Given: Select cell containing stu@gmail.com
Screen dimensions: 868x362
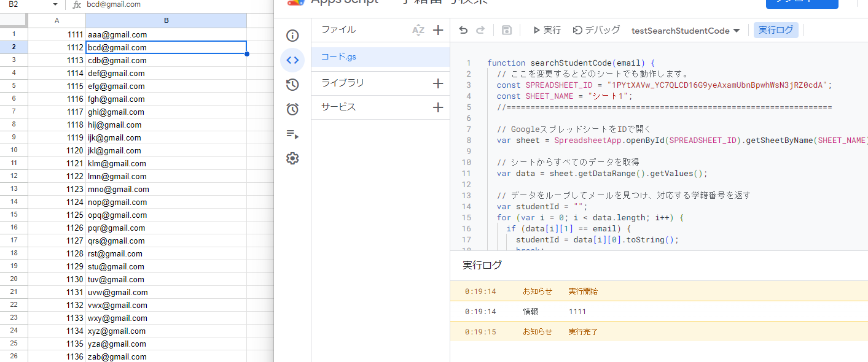Looking at the screenshot, I should point(166,266).
